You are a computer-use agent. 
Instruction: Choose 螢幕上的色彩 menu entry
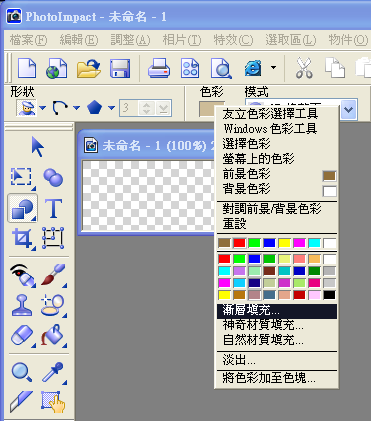point(277,159)
